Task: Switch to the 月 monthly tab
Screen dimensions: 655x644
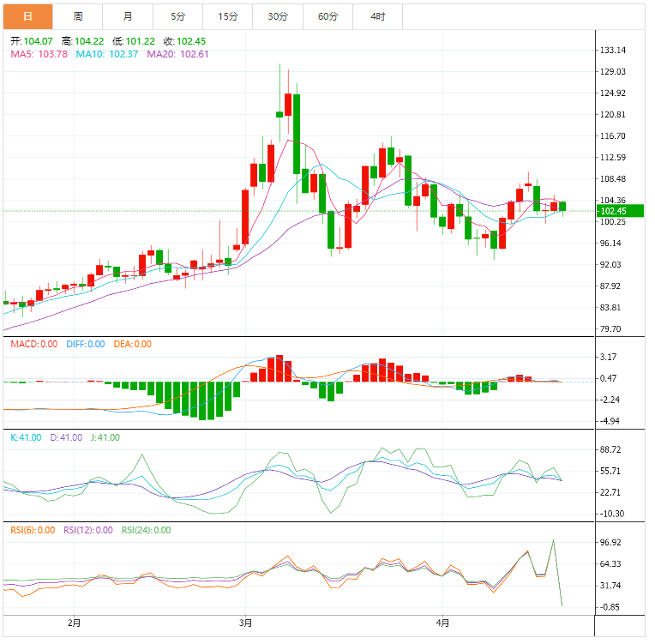Action: click(128, 16)
